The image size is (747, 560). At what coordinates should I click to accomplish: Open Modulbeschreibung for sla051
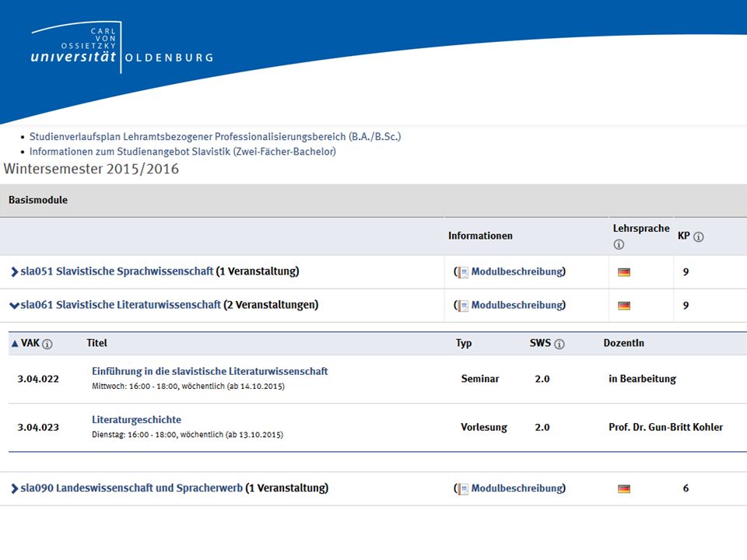(517, 271)
